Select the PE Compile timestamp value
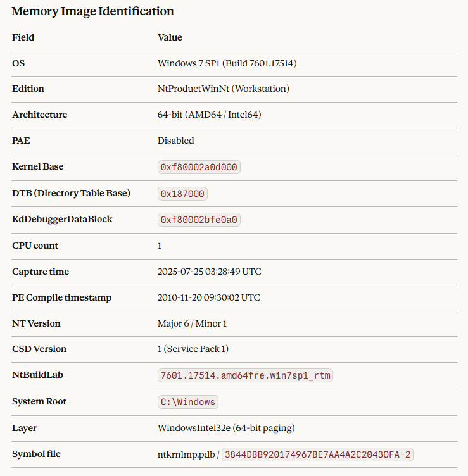This screenshot has height=476, width=468. (208, 297)
